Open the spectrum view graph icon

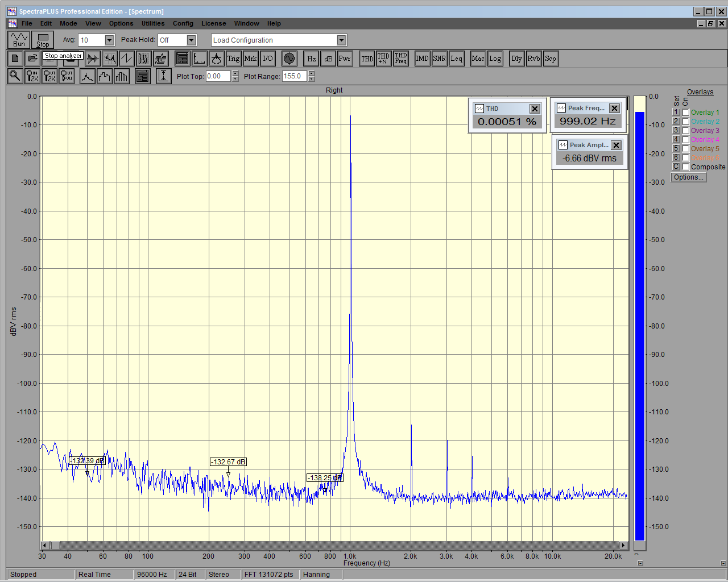tap(110, 58)
